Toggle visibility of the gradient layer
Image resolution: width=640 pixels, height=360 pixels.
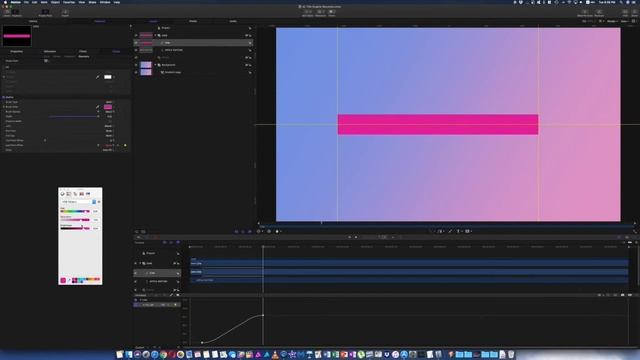pos(136,72)
